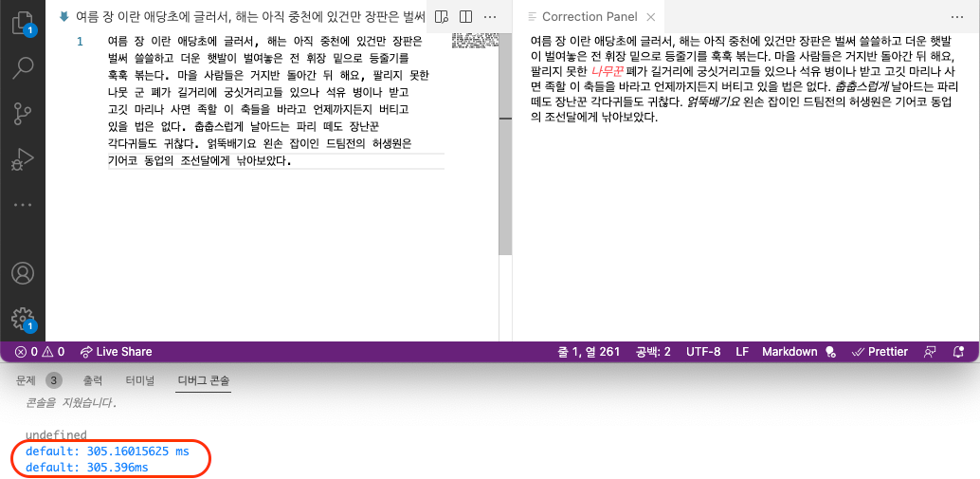This screenshot has width=980, height=479.
Task: Click line number 1 in editor gutter
Action: coord(80,42)
